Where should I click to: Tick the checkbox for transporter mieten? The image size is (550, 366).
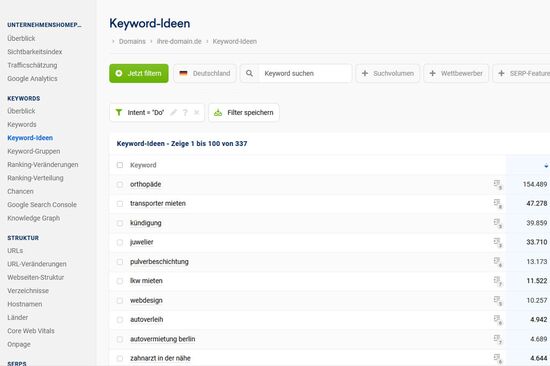[120, 204]
